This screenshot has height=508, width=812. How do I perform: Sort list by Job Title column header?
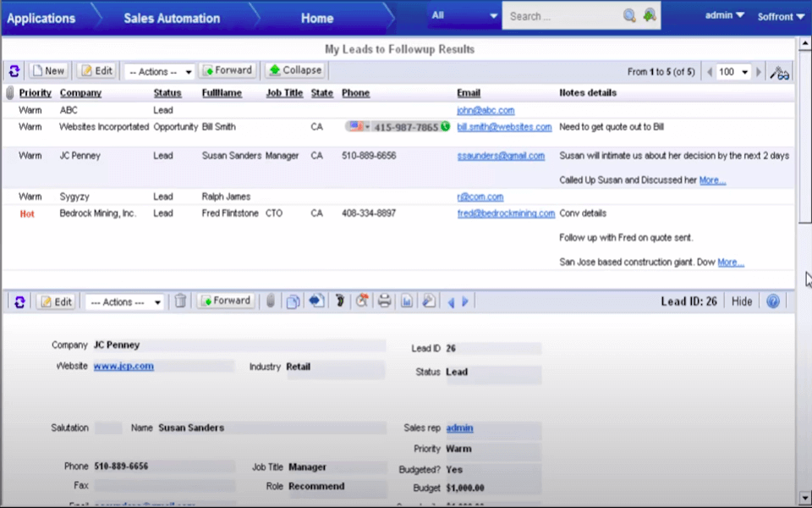pos(284,93)
